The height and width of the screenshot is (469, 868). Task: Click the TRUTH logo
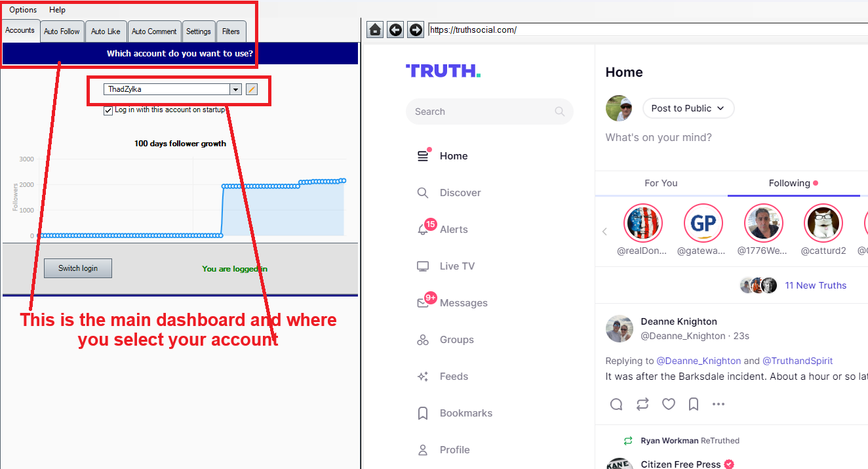[443, 71]
